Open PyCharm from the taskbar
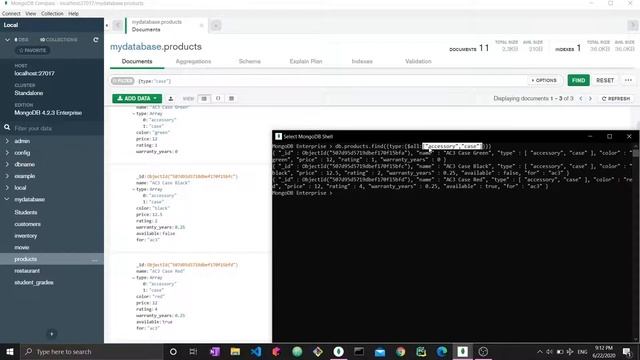The image size is (640, 360). (421, 351)
